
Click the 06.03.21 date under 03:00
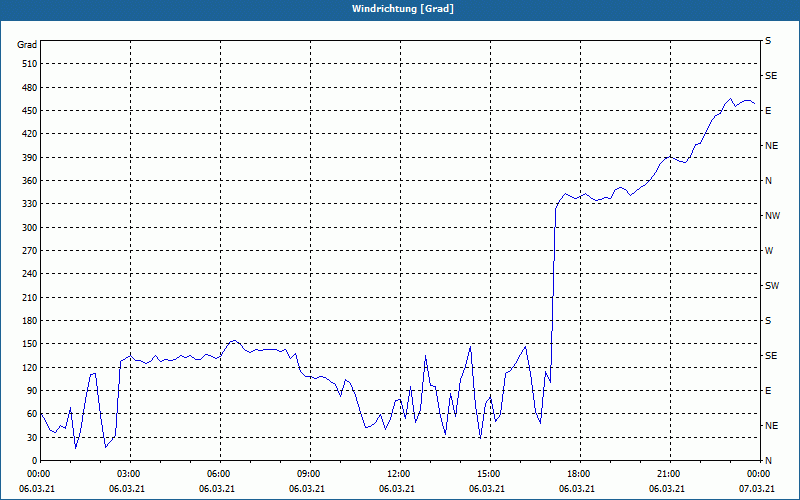click(127, 489)
